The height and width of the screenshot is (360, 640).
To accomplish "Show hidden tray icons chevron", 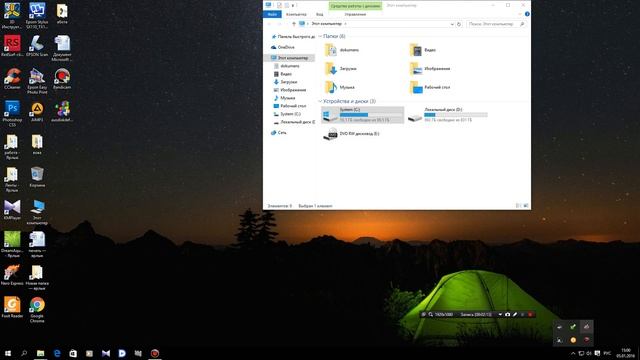I will pyautogui.click(x=573, y=353).
